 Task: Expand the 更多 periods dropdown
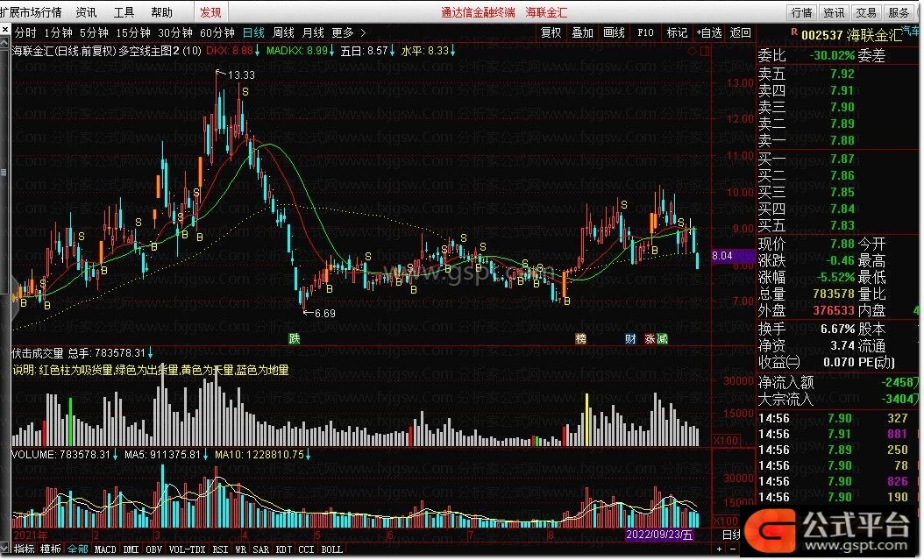point(348,33)
